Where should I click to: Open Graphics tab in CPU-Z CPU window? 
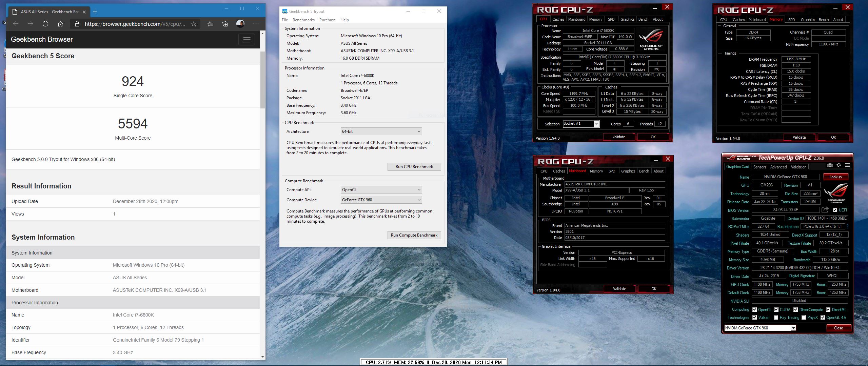click(627, 19)
